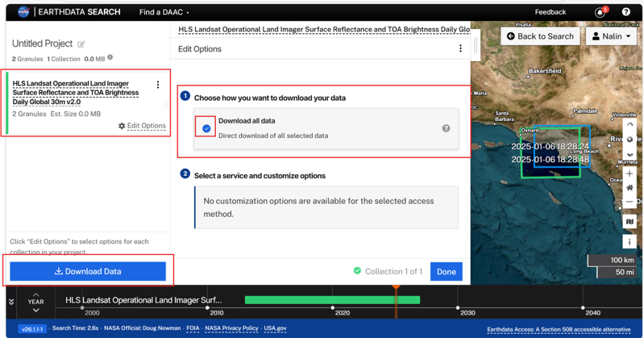Viewport: 644px width, 338px height.
Task: Click HLS Landsat collection header above Edit Options
Action: click(x=324, y=29)
